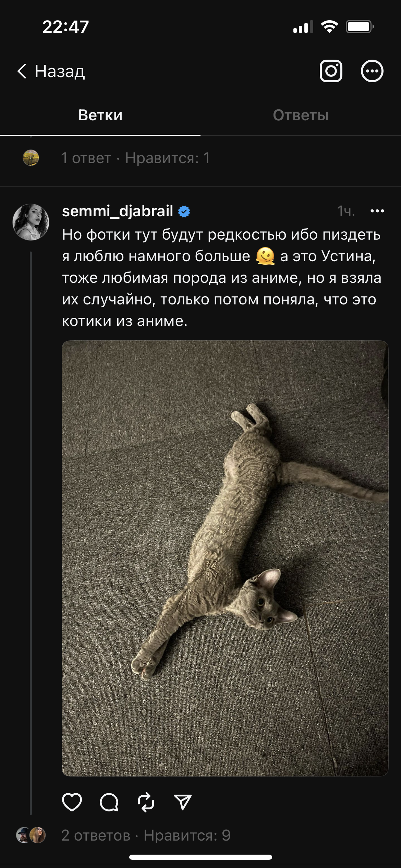Viewport: 401px width, 868px height.
Task: Tap the small yellow reply avatar
Action: pyautogui.click(x=31, y=158)
